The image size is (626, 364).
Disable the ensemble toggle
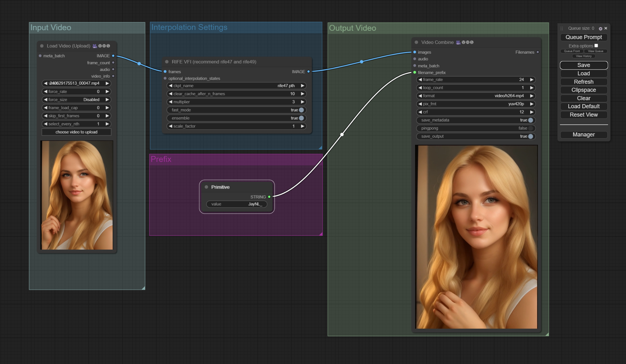(x=301, y=118)
